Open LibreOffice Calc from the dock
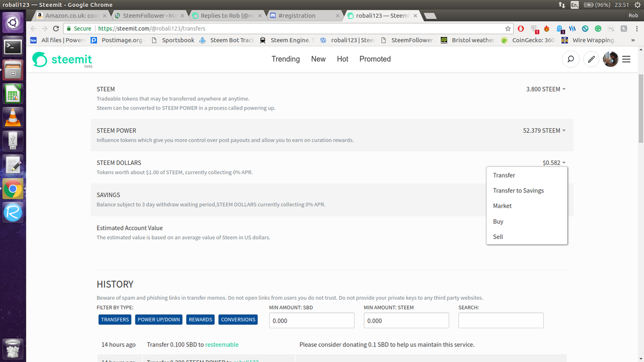The image size is (644, 362). [x=13, y=94]
